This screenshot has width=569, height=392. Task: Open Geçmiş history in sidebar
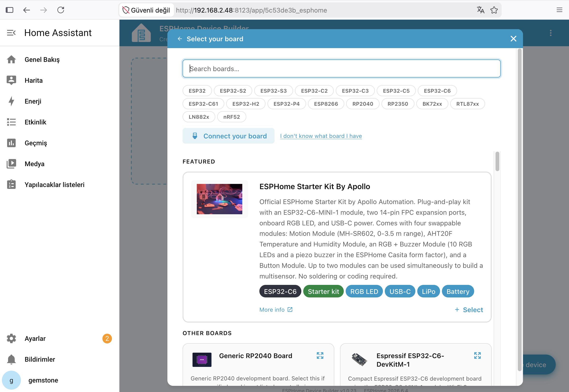pyautogui.click(x=60, y=143)
